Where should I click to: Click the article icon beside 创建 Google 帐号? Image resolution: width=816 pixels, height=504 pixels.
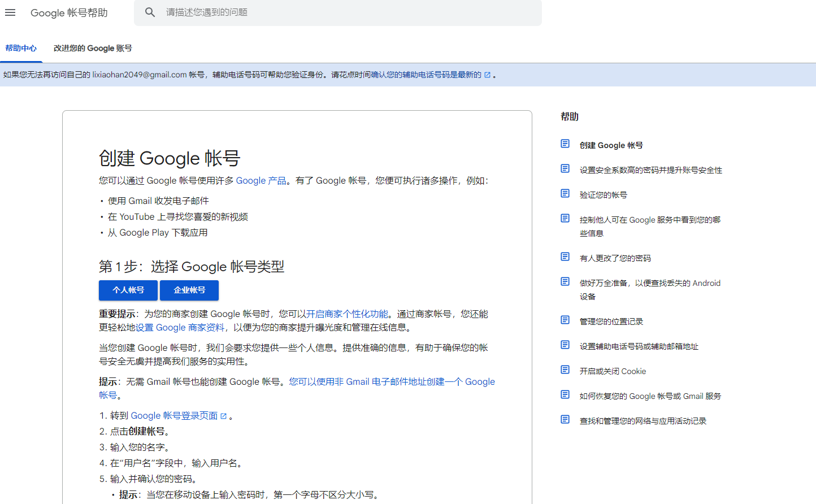point(565,144)
